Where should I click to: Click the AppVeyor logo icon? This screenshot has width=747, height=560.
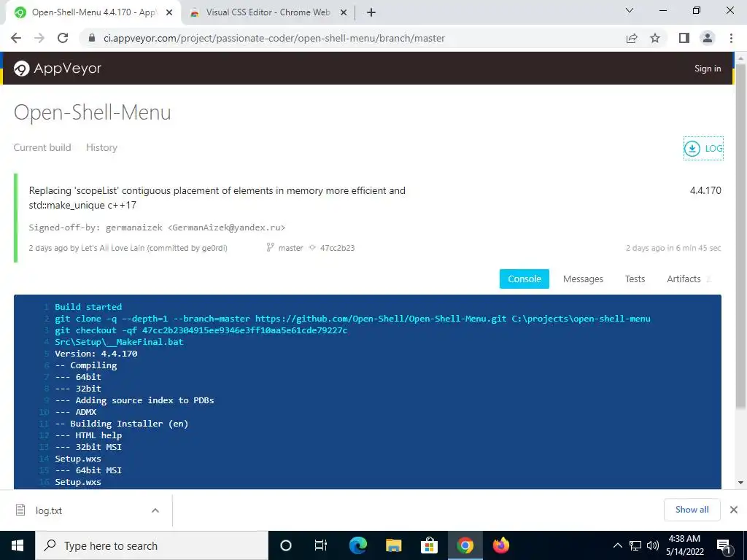21,69
